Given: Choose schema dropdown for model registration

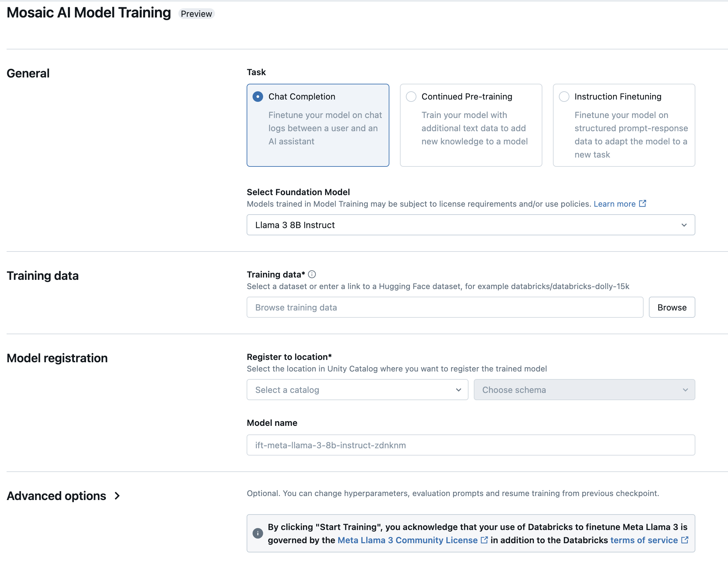Looking at the screenshot, I should pos(584,390).
